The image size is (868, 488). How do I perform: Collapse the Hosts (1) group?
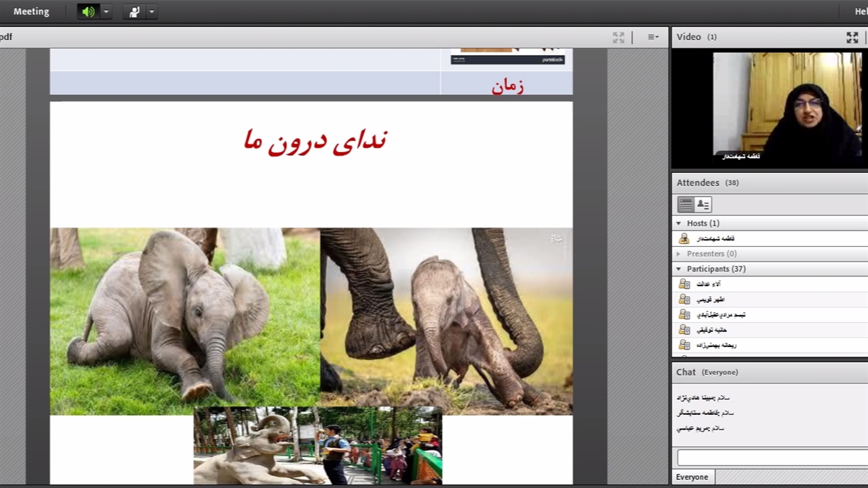[x=678, y=223]
